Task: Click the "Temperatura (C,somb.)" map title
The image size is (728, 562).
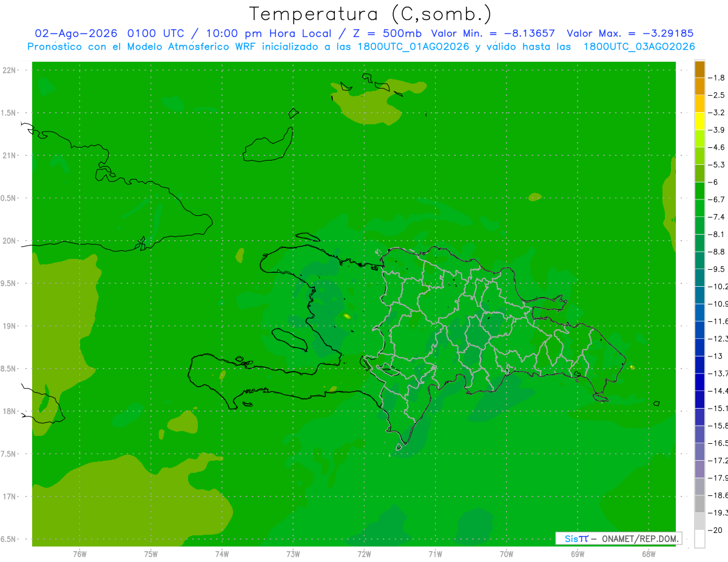Action: [370, 14]
